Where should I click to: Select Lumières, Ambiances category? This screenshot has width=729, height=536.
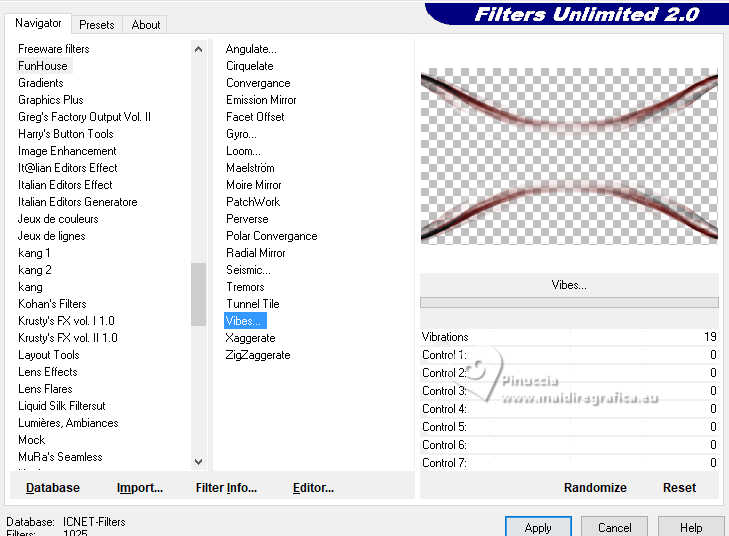(68, 423)
